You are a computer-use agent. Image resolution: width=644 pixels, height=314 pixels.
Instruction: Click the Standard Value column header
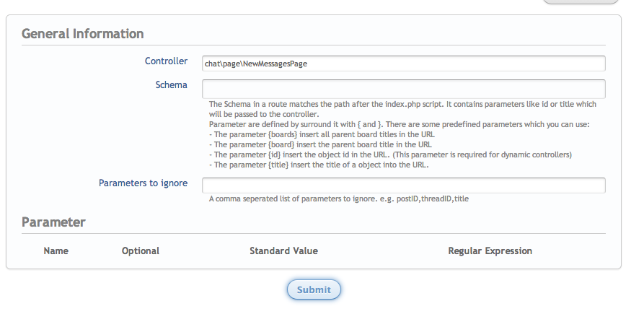point(283,251)
